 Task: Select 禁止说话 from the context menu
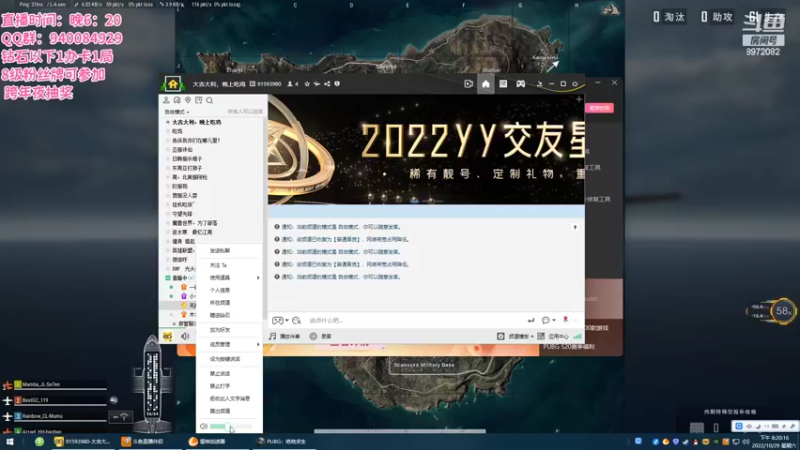coord(220,374)
